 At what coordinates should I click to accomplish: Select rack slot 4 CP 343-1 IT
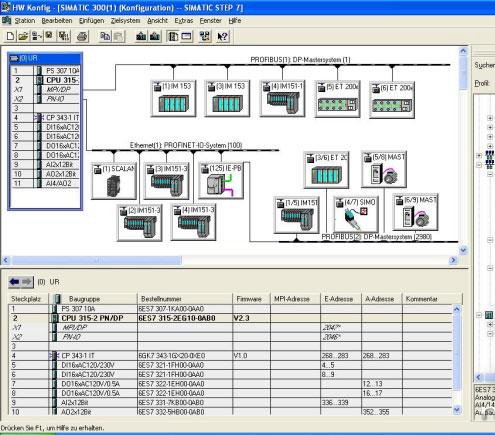pyautogui.click(x=45, y=118)
